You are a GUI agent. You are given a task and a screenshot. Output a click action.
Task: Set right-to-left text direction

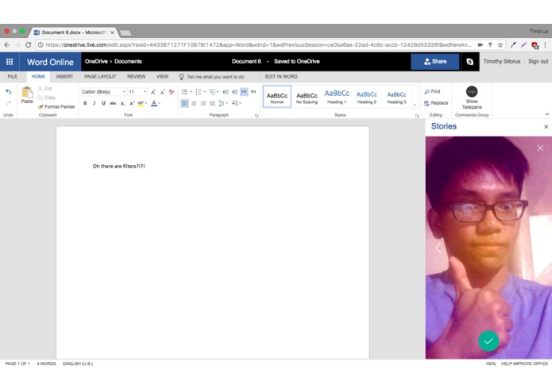(x=253, y=92)
